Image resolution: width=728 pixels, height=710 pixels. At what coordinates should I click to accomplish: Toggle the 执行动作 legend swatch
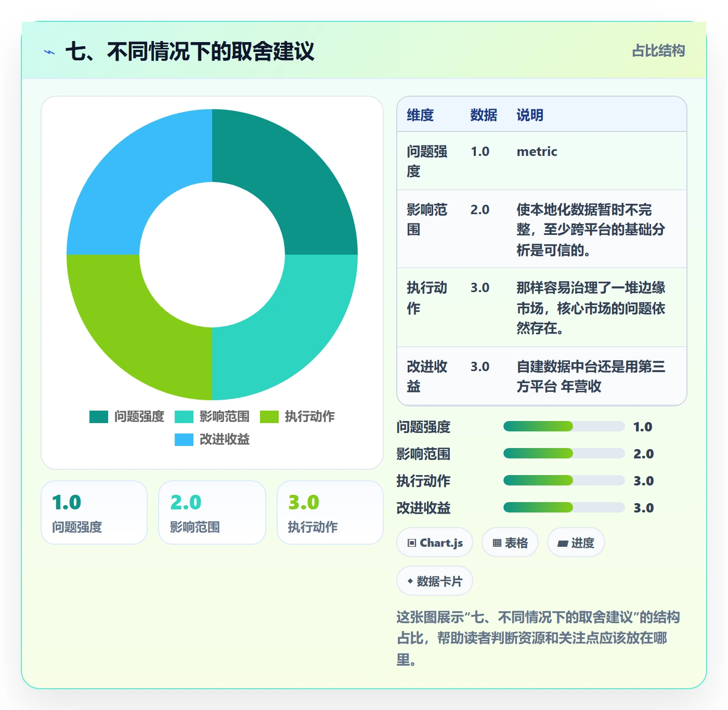point(269,416)
